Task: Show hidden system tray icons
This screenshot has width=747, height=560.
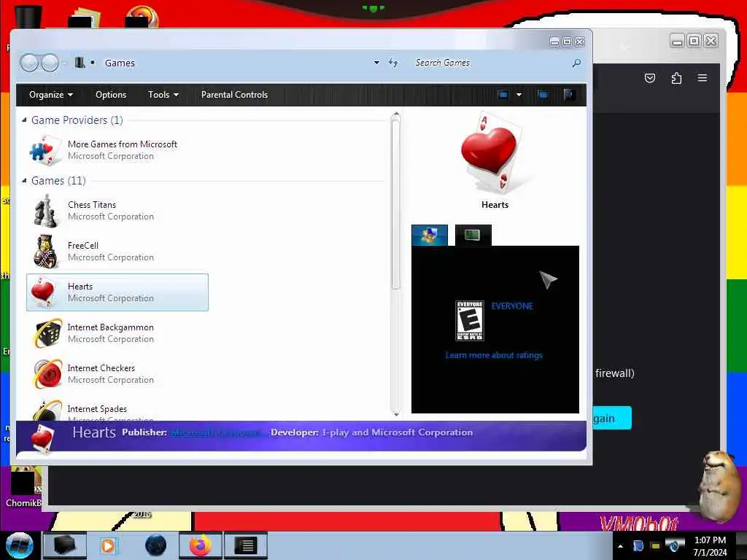Action: pos(620,545)
